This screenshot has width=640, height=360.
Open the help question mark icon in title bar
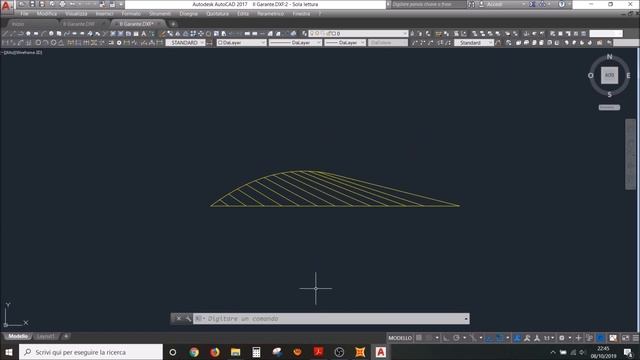pos(562,4)
